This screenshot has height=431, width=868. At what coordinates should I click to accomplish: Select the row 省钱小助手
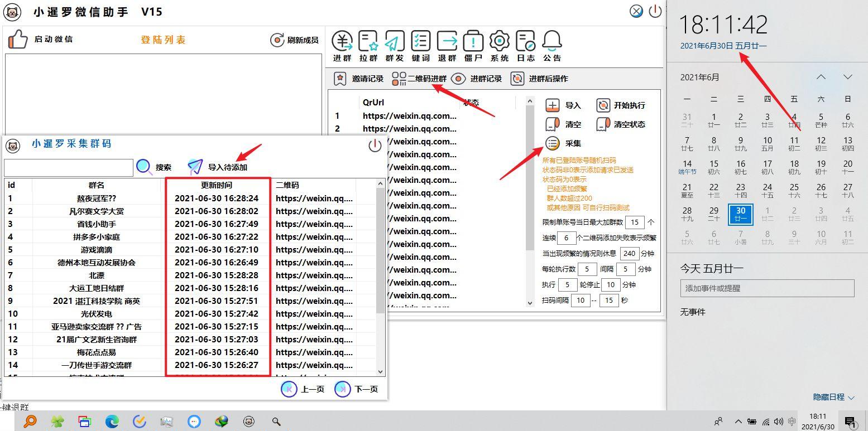click(x=191, y=224)
